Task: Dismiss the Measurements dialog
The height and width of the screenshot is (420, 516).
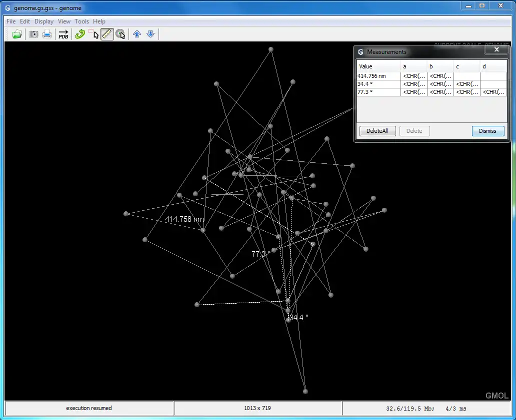Action: (x=487, y=131)
